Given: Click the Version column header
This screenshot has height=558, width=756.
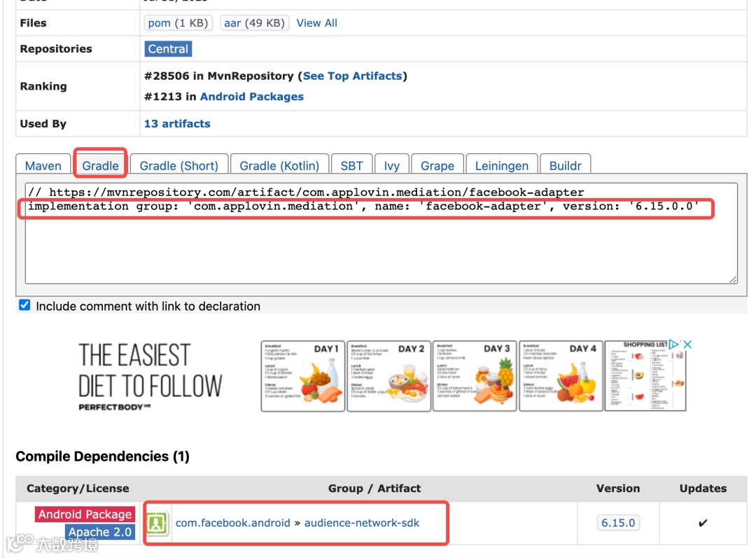Looking at the screenshot, I should [618, 488].
